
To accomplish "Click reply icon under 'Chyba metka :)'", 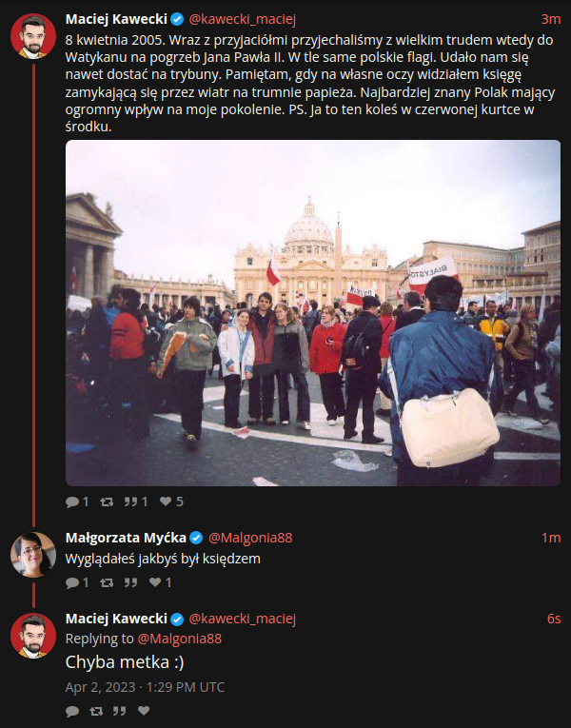I will coord(72,711).
